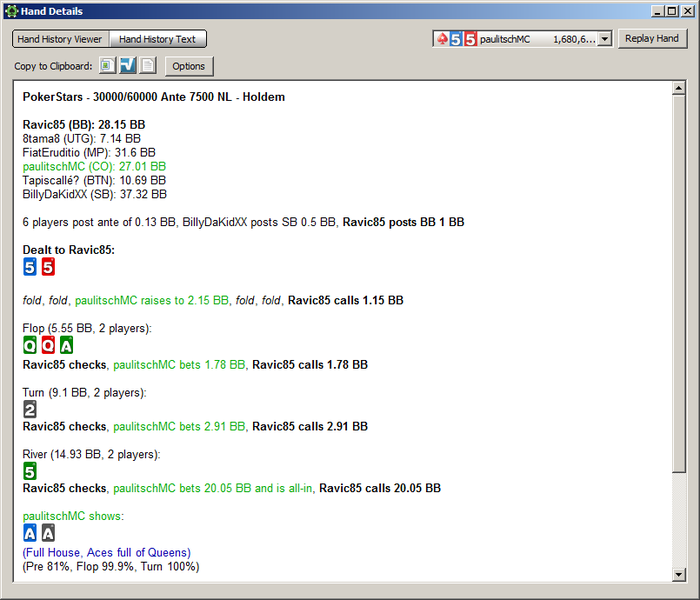Click the scrollbar up arrow
Image resolution: width=700 pixels, height=600 pixels.
coord(679,88)
